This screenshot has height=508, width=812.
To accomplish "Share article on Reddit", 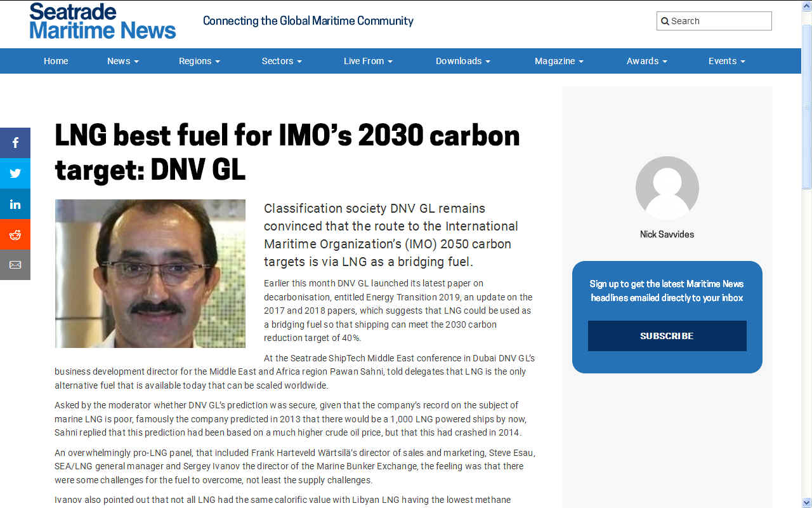I will point(15,234).
